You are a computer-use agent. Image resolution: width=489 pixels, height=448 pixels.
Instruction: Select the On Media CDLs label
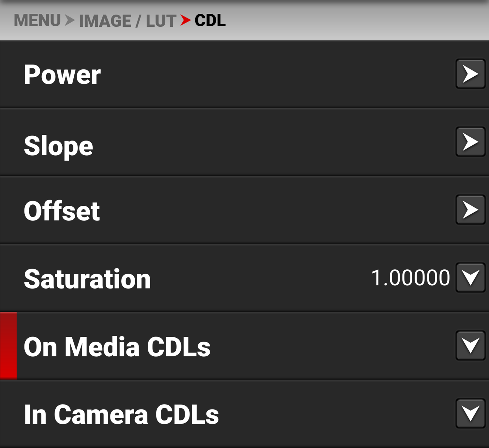[117, 347]
